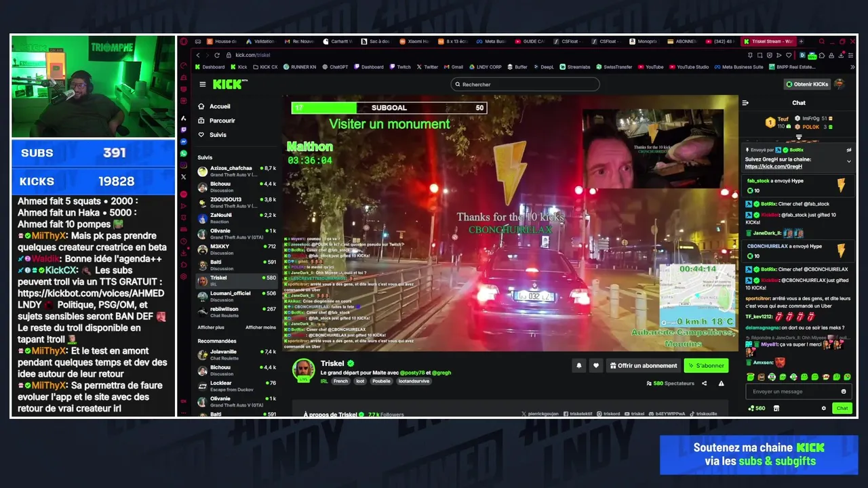Click the browser back arrow
This screenshot has width=868, height=488.
coord(198,55)
